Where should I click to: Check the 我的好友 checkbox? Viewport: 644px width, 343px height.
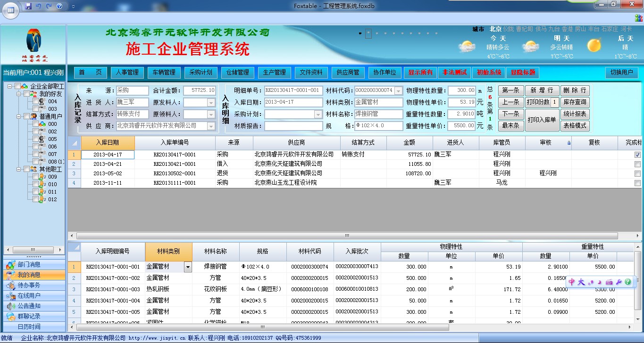click(x=26, y=94)
